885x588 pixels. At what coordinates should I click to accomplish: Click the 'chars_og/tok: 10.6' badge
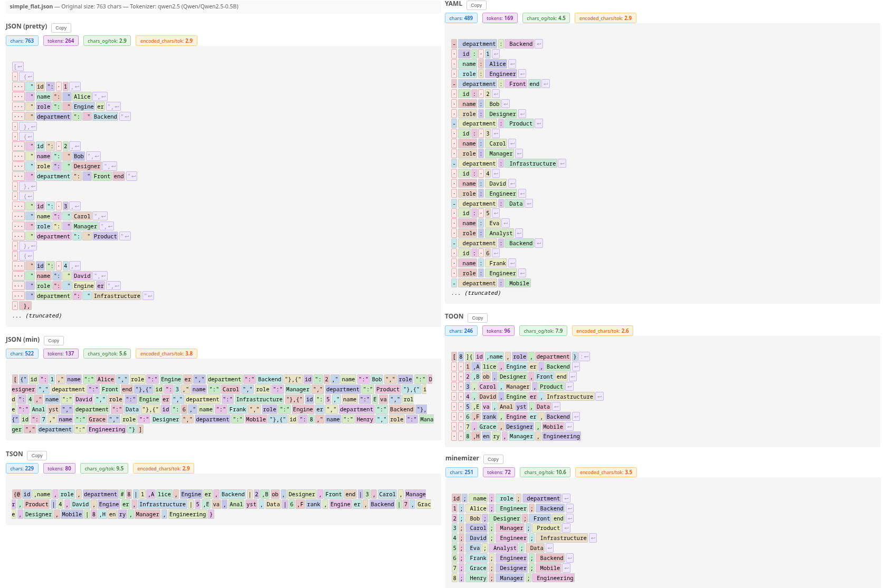click(x=545, y=472)
